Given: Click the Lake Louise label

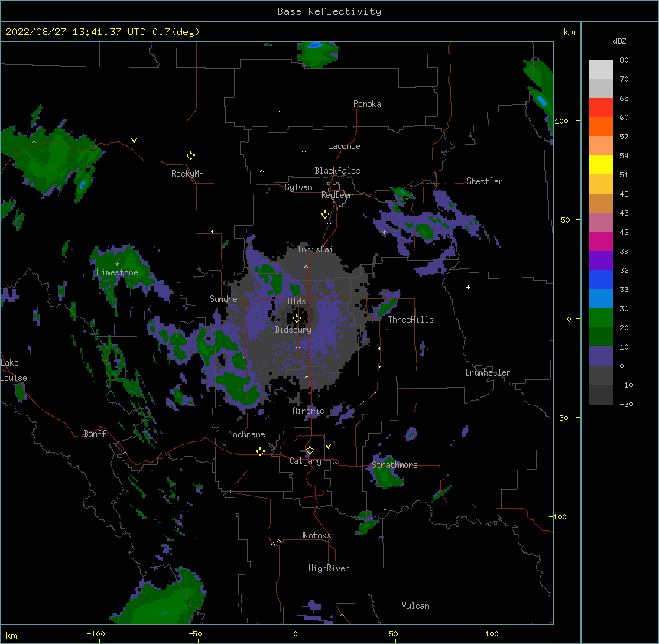Looking at the screenshot, I should click(14, 370).
